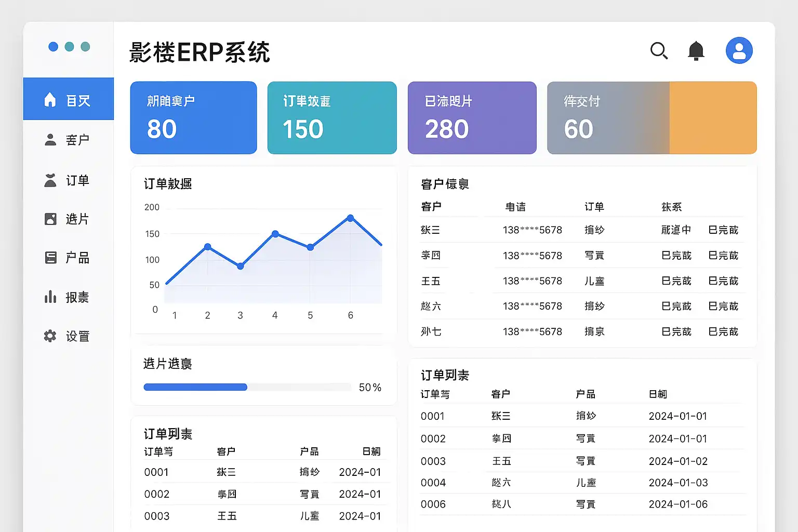Click the settings gear icon

(50, 336)
